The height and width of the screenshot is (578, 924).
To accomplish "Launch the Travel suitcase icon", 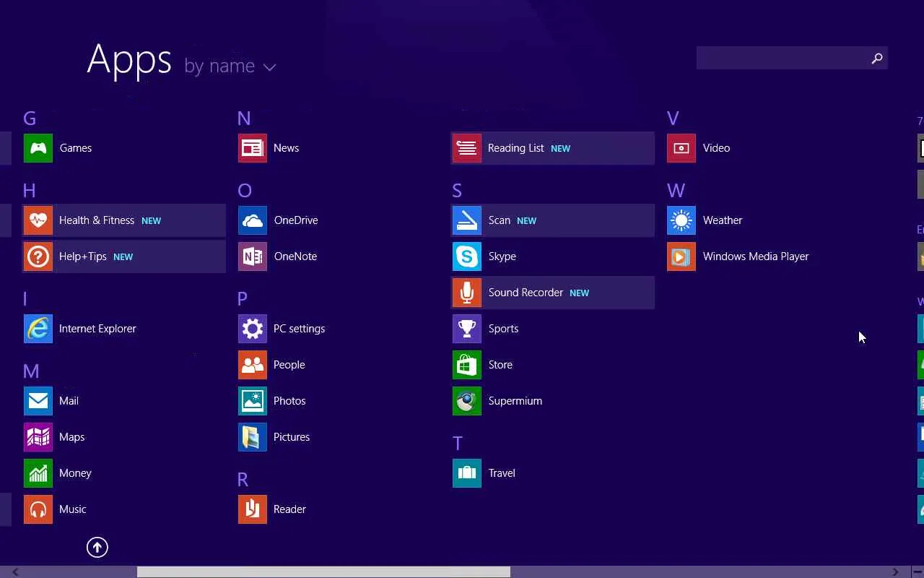I will 467,473.
